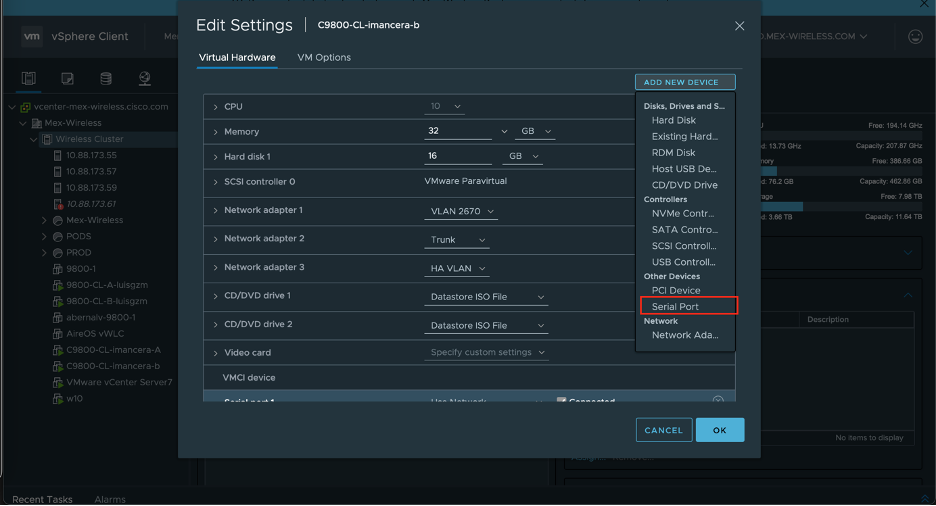Toggle the Serial port 1 Connected checkbox

pos(561,400)
